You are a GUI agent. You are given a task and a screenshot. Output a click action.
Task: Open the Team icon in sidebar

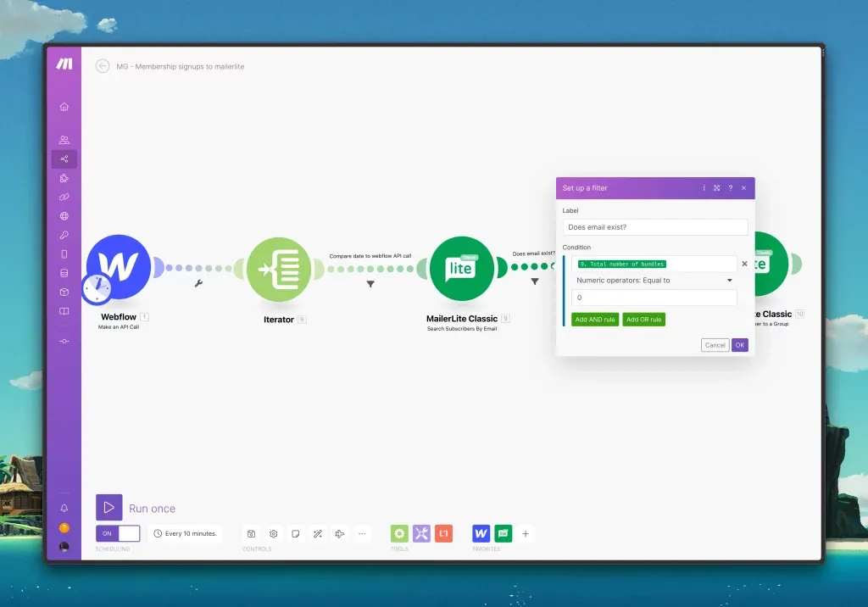[64, 140]
